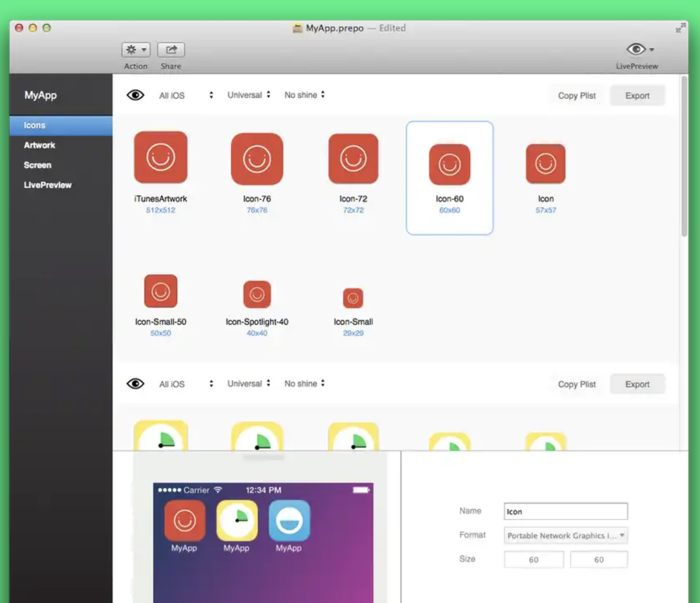Screen dimensions: 700x603
Task: Select the Icon-Spotlight-40 red icon
Action: tap(257, 294)
